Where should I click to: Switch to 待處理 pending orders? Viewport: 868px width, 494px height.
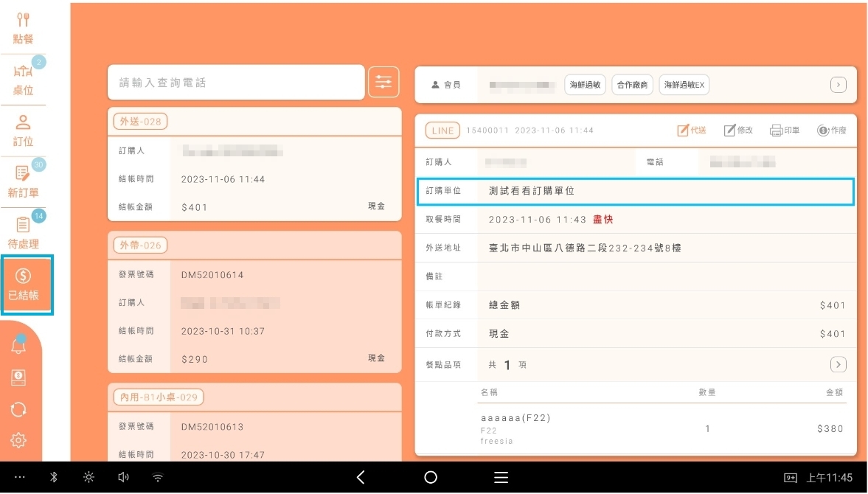(23, 233)
